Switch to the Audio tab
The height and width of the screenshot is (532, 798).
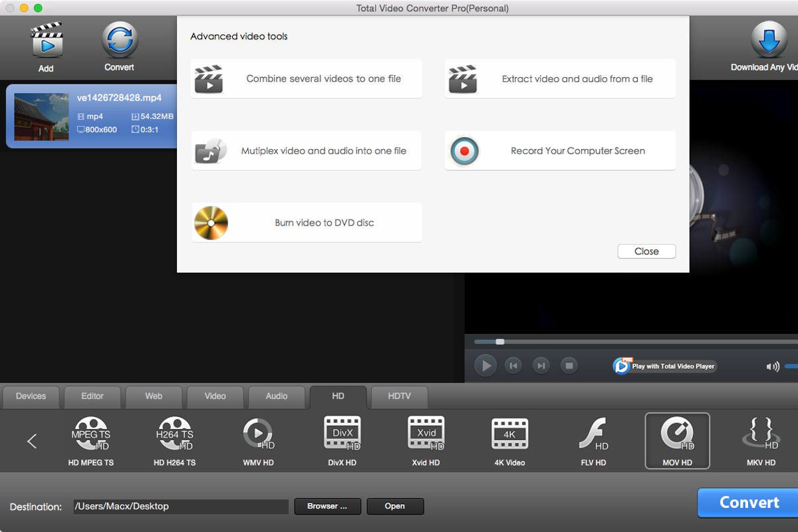click(x=277, y=396)
